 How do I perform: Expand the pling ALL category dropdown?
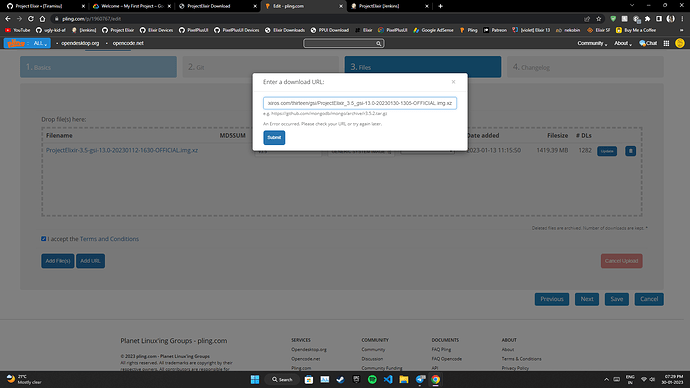40,43
